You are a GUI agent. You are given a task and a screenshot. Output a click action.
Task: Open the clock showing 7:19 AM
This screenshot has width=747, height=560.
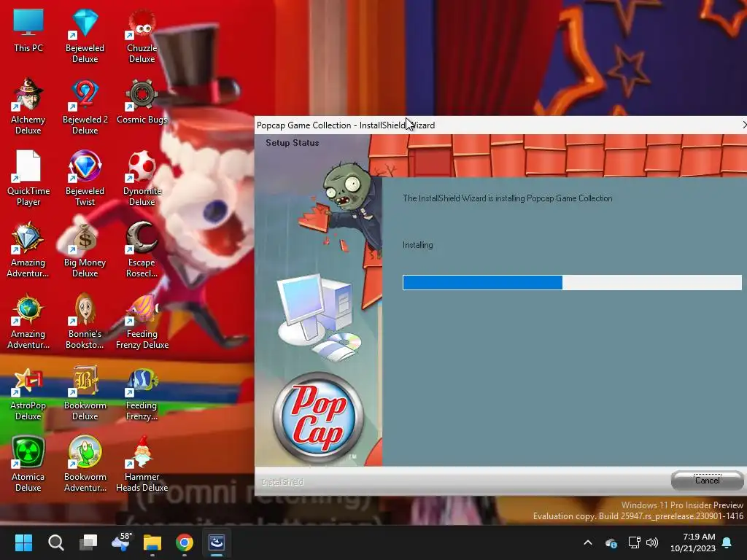click(693, 542)
